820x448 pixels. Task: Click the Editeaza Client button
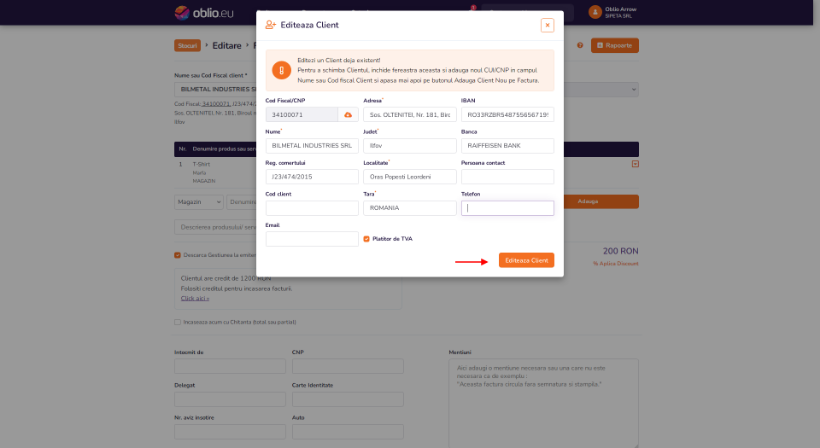pyautogui.click(x=526, y=260)
